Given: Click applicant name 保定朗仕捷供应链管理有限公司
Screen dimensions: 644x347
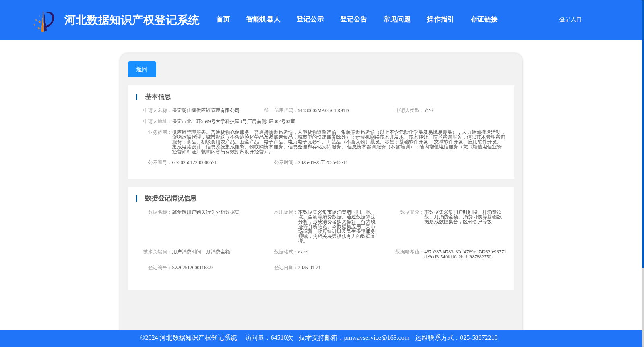Looking at the screenshot, I should (206, 110).
